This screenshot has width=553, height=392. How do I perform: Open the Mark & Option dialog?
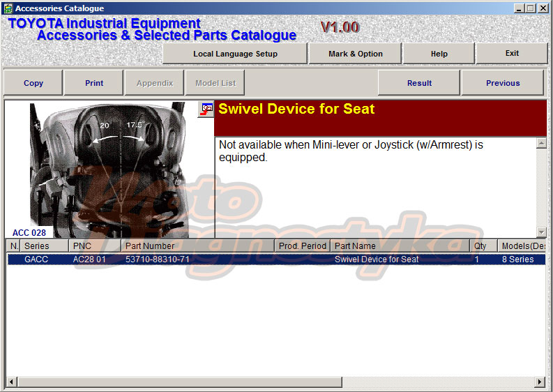point(355,54)
